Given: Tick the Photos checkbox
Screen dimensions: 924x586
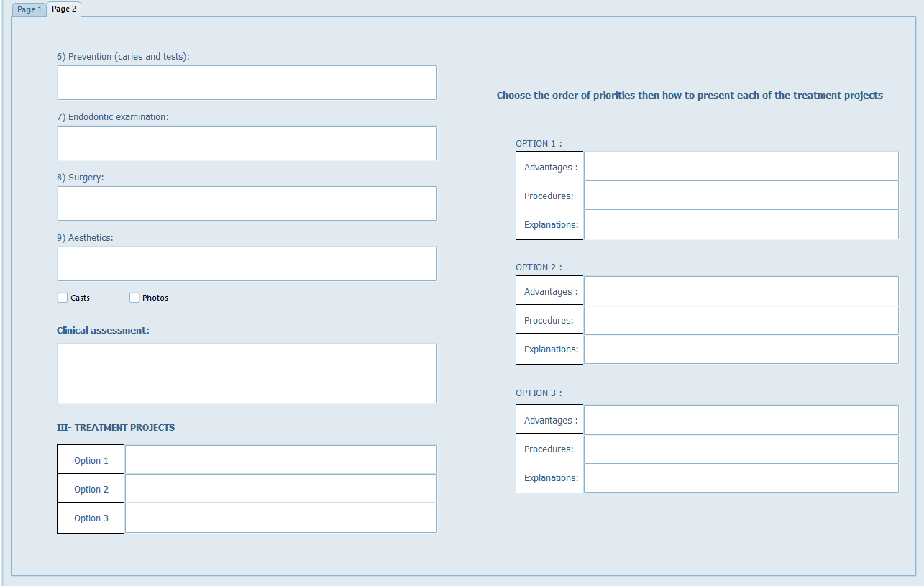Looking at the screenshot, I should (134, 298).
